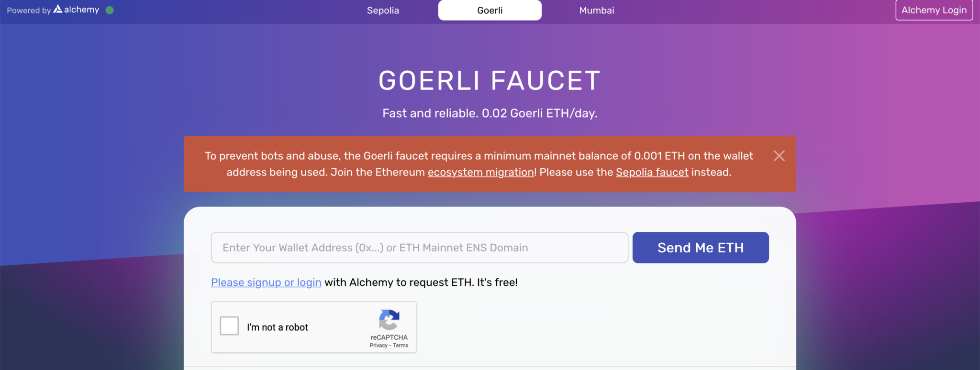Switch to the Sepolia network tab
The image size is (980, 370).
[x=383, y=10]
